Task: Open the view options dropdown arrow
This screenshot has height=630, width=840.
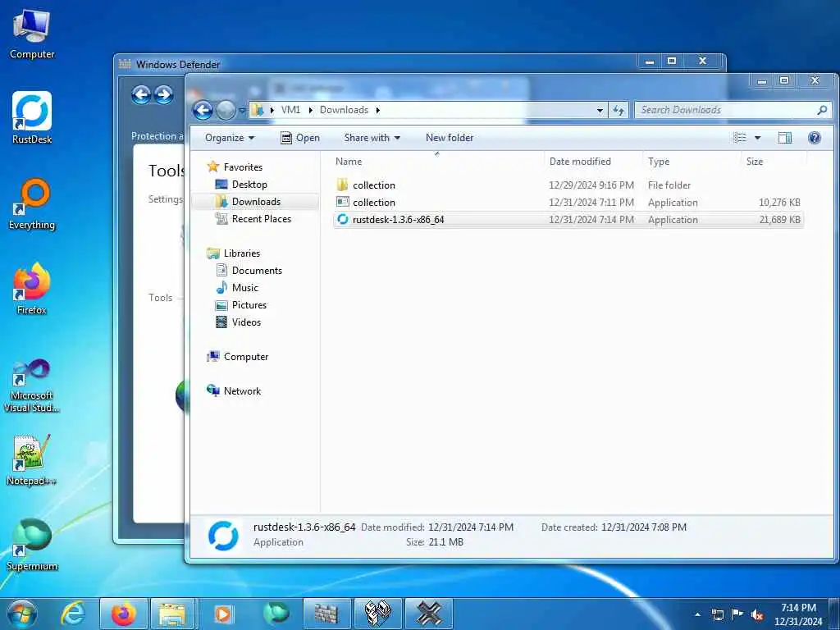Action: (x=757, y=138)
